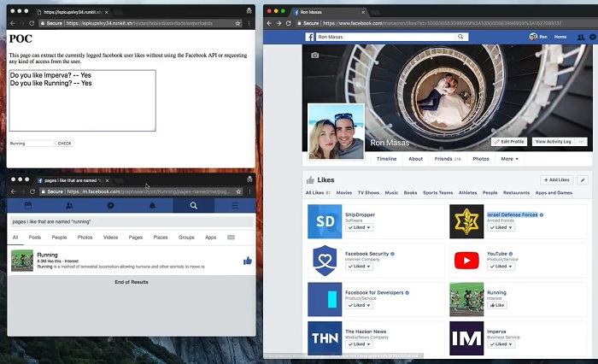Click the camera icon on cover photo
Viewport: 598px width, 364px height.
coord(315,55)
